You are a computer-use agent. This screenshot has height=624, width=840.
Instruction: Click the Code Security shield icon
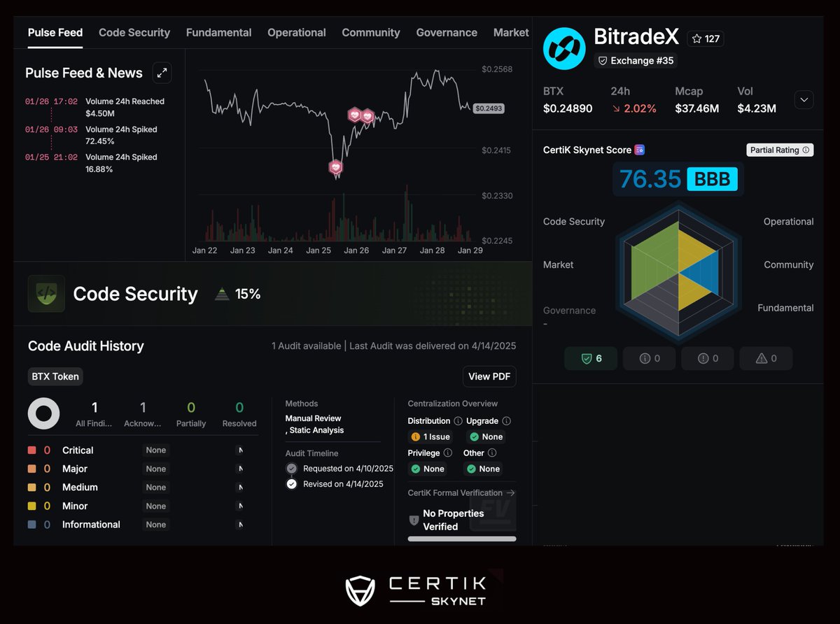[x=46, y=294]
